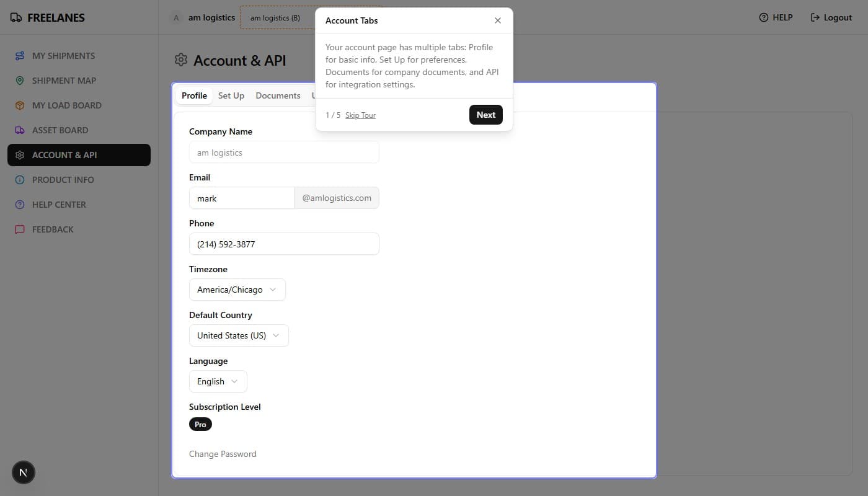Click the Change Password link

click(223, 454)
